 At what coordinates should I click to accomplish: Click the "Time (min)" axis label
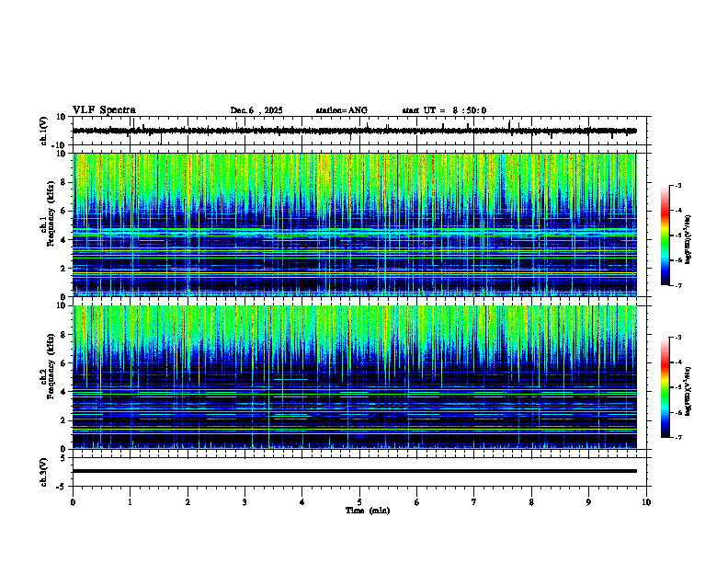pos(368,511)
